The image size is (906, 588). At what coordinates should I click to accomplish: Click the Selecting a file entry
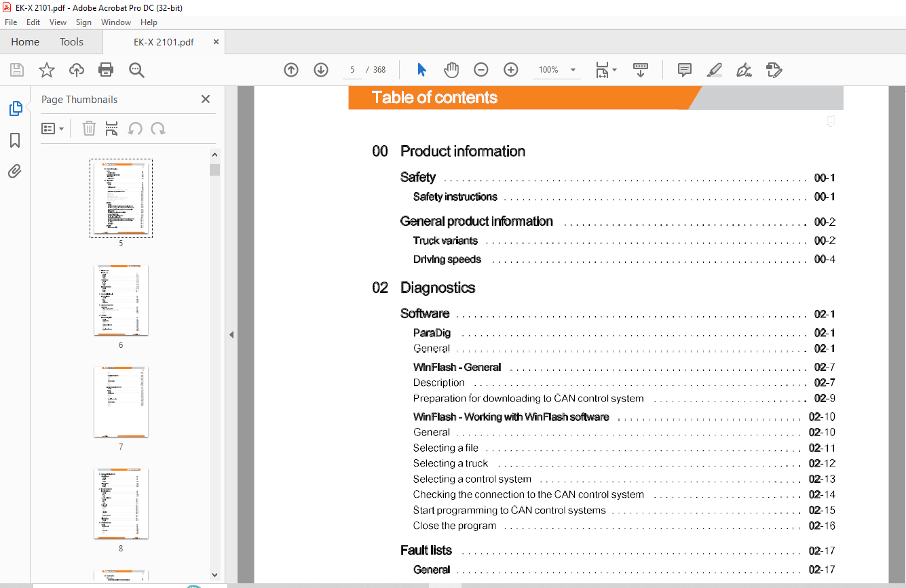(446, 448)
